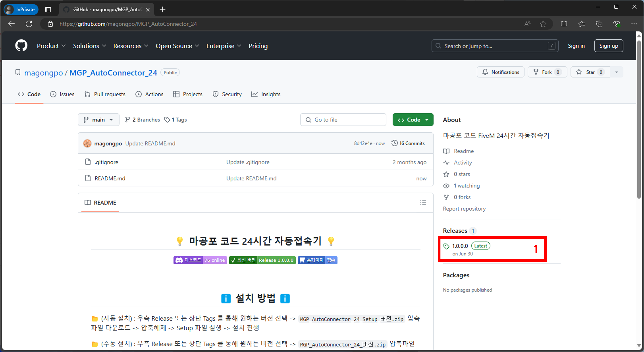
Task: Open the .gitignore file
Action: click(106, 162)
